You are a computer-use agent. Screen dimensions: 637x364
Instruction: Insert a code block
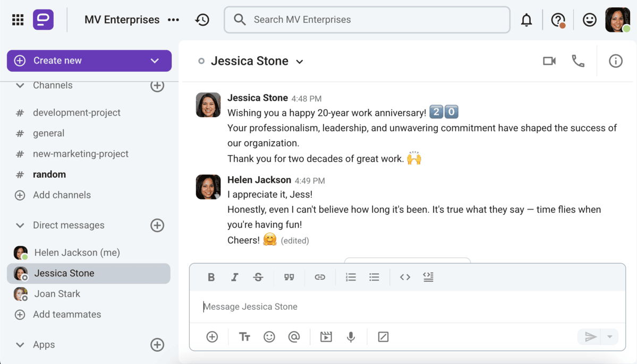pyautogui.click(x=428, y=277)
